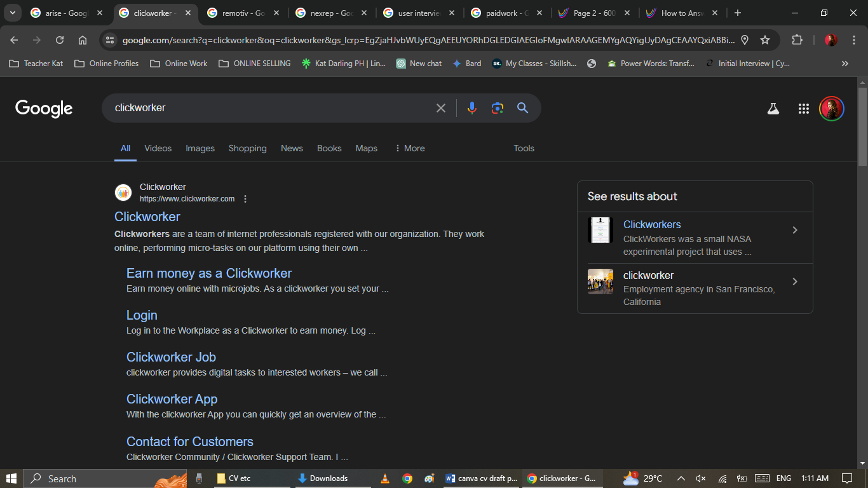The image size is (868, 488).
Task: Open the Chrome profile avatar in toolbar
Action: 831,40
